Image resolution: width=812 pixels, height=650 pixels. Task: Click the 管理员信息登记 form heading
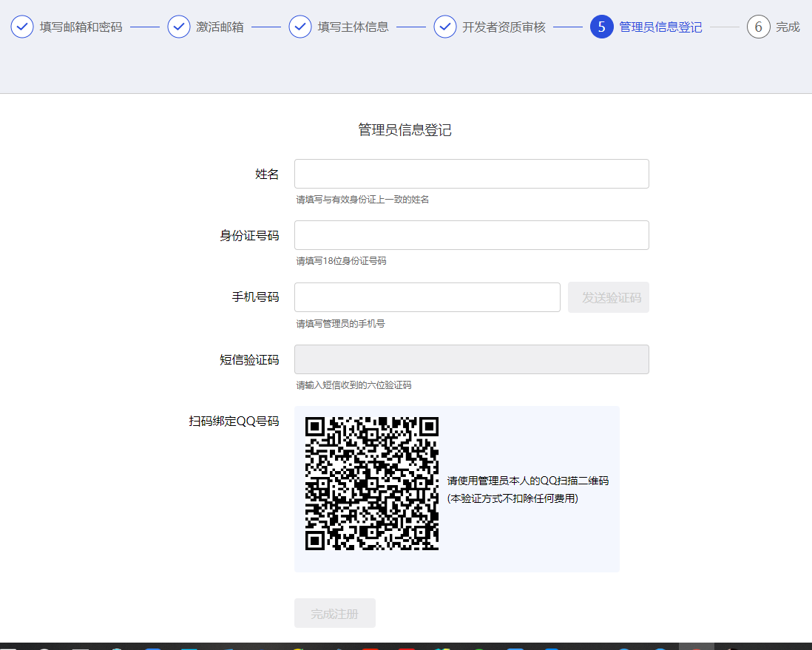[x=405, y=130]
